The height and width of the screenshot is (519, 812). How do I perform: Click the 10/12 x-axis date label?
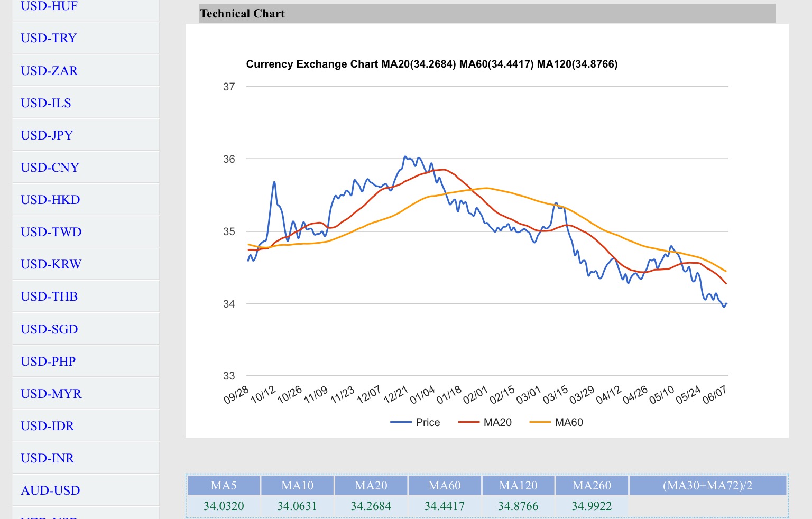263,395
